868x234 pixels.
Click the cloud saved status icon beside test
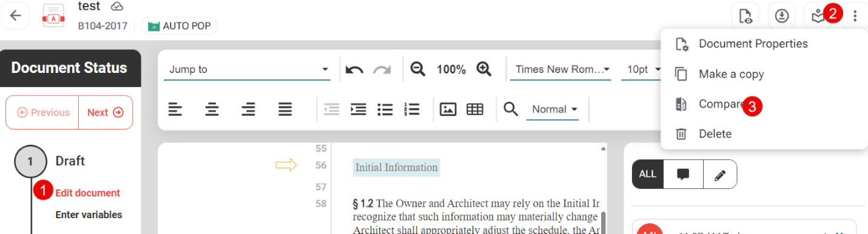(118, 7)
